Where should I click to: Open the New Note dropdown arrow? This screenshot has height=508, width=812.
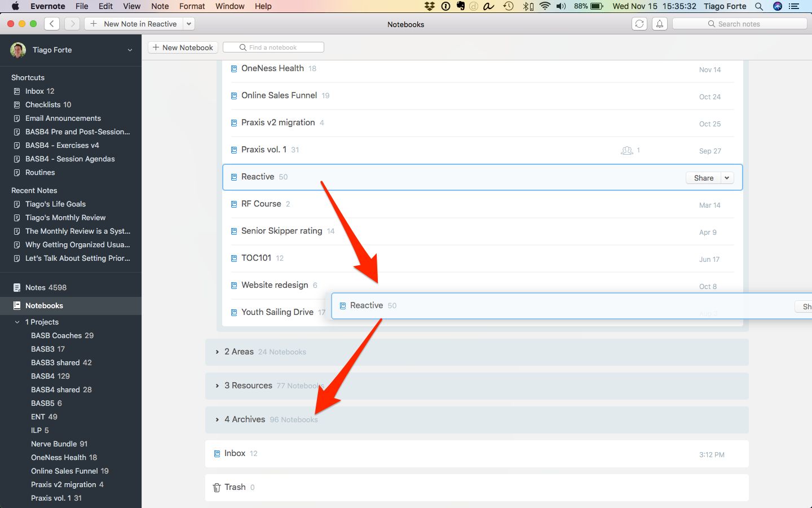[x=189, y=24]
